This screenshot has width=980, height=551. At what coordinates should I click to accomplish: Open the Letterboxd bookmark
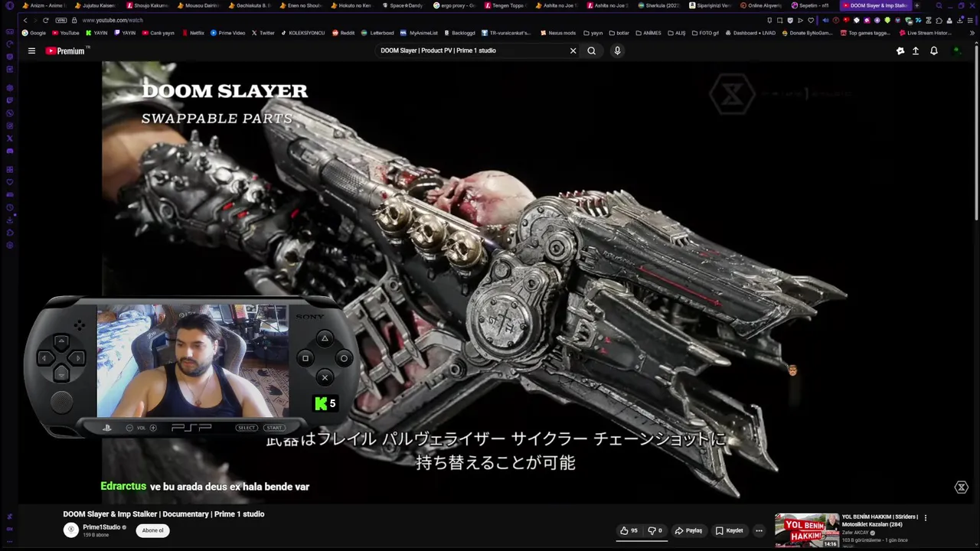tap(377, 33)
